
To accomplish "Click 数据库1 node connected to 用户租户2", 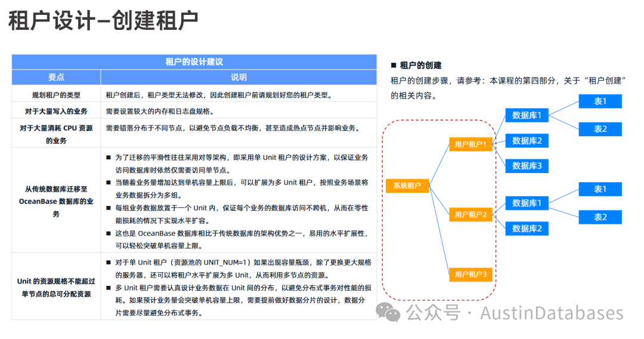I will pos(527,203).
